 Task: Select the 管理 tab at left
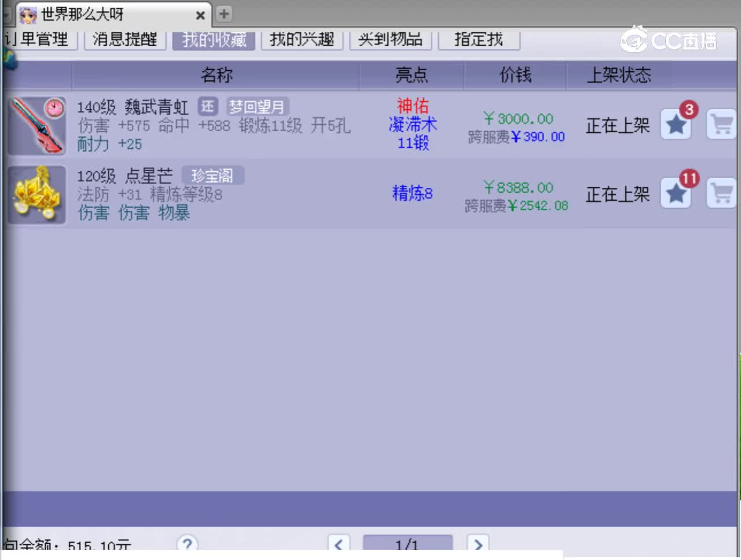tap(39, 39)
